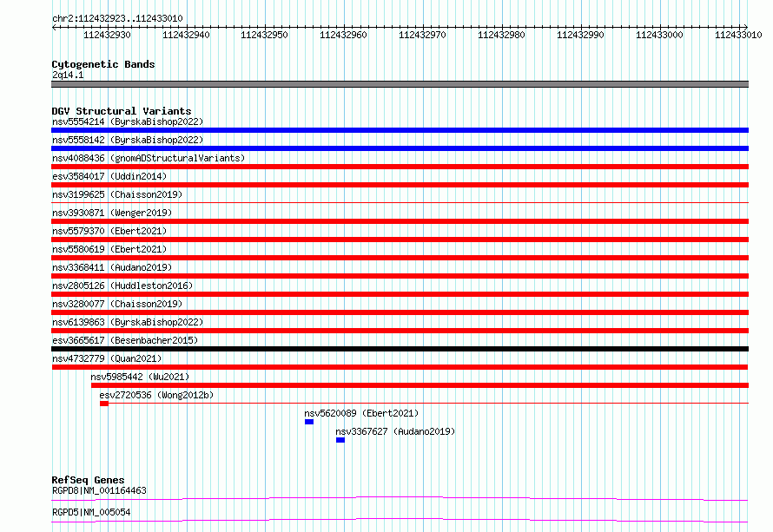Click the DGV Structural Variants track title
Image resolution: width=773 pixels, height=532 pixels.
point(122,111)
